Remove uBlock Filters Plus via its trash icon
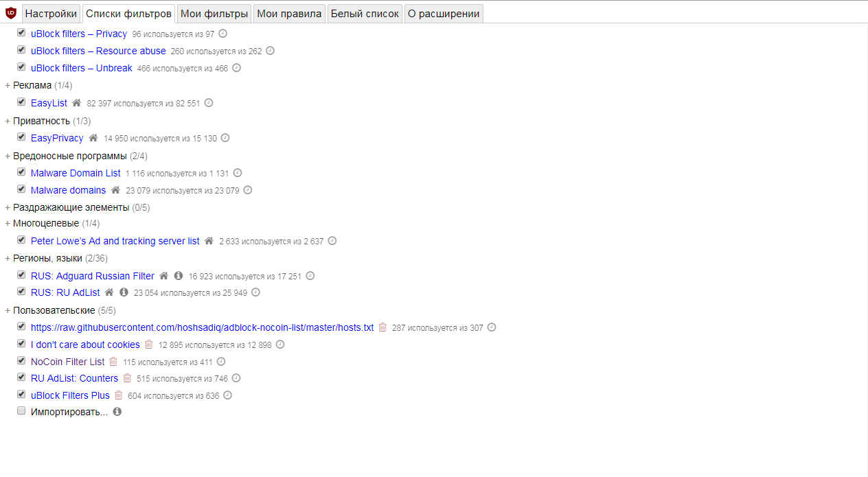868x477 pixels. [x=118, y=395]
